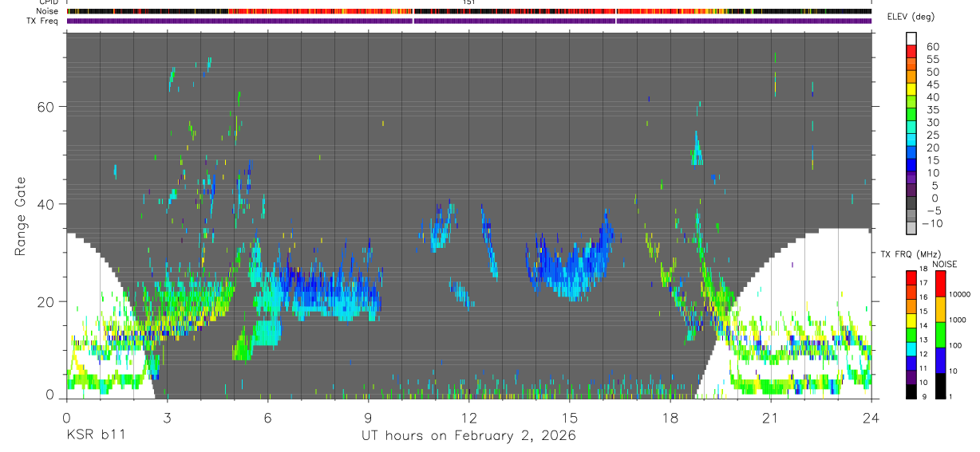Click ELEV colorbar value 25
This screenshot has height=452, width=980.
point(931,136)
